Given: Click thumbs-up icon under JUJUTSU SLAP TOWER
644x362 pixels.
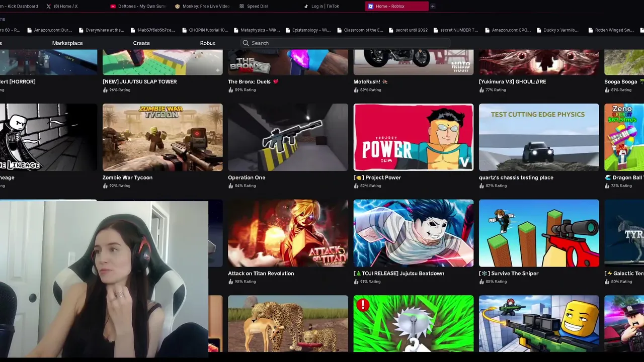Looking at the screenshot, I should 105,89.
